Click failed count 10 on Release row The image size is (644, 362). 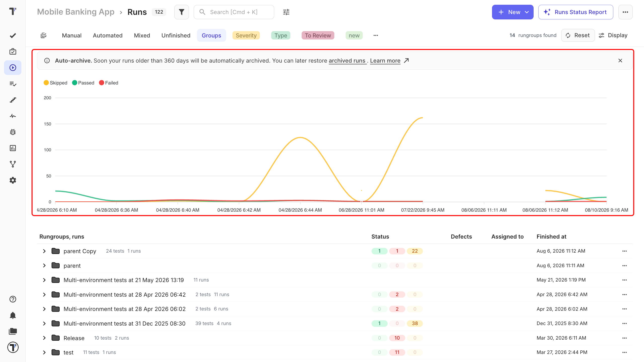[x=397, y=338]
